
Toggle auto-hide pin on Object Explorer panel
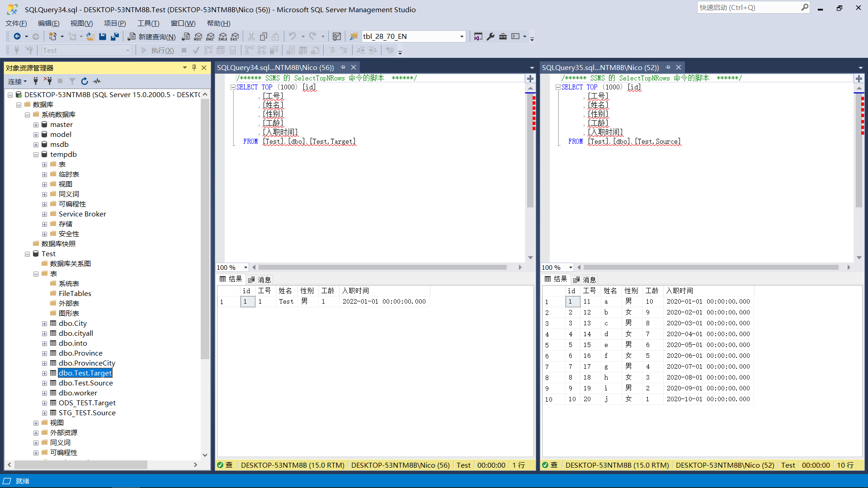click(x=194, y=68)
